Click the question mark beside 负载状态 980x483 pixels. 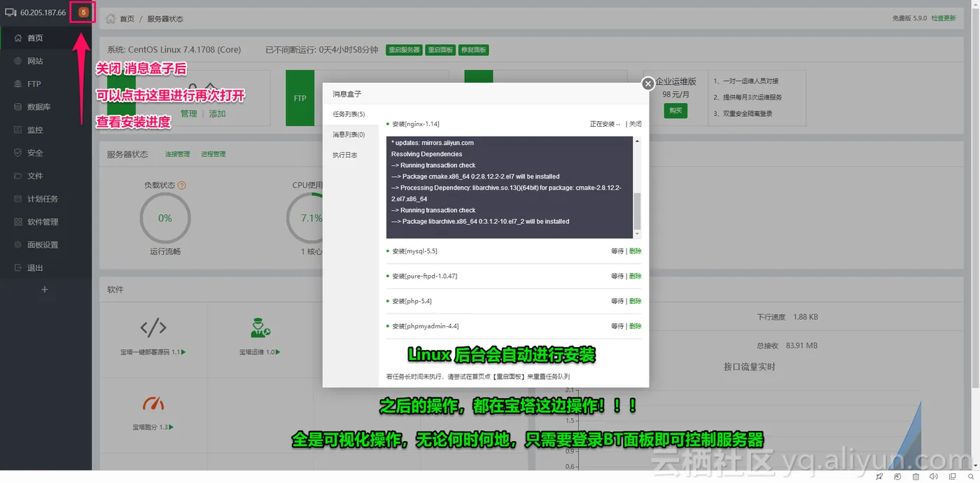tap(182, 185)
